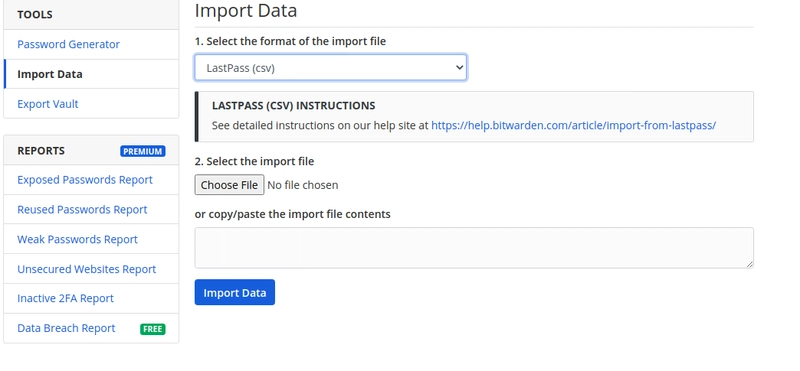Click the TOOLS section header

35,15
